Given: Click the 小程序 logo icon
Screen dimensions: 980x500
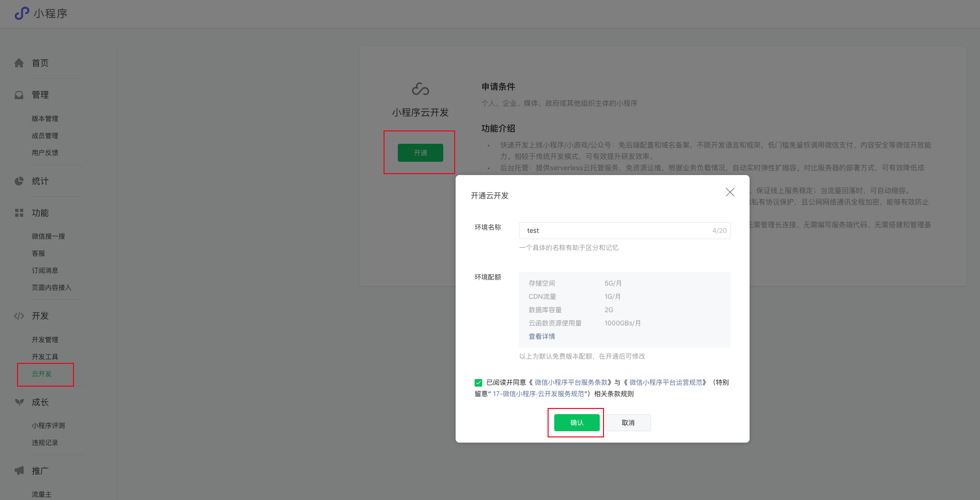Looking at the screenshot, I should tap(22, 13).
